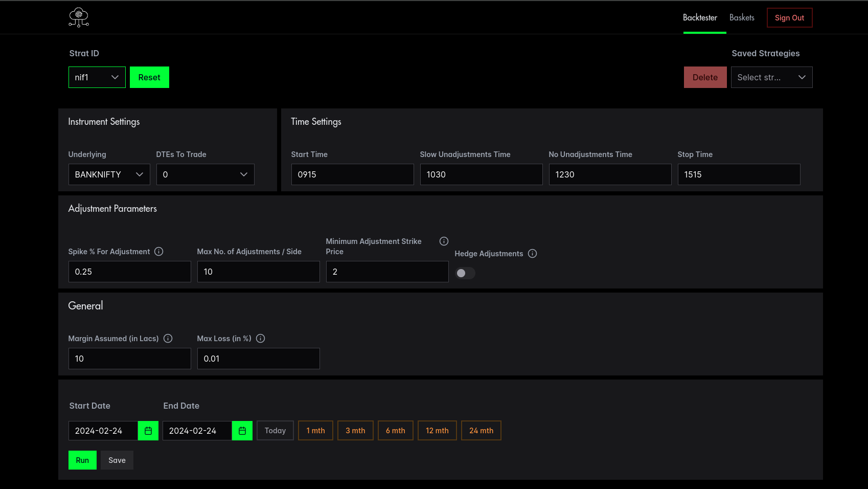
Task: Click the Start Date text field
Action: (103, 431)
